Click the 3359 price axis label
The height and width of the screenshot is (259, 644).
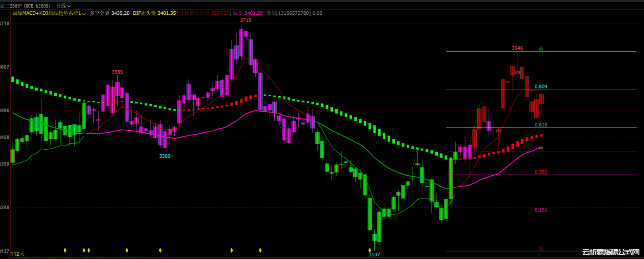[5, 164]
